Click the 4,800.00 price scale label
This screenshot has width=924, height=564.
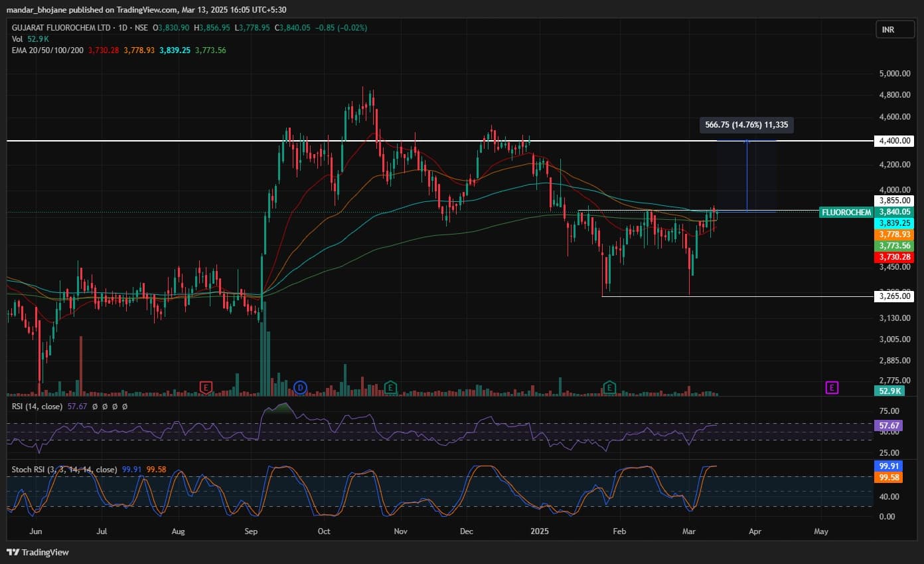point(895,95)
